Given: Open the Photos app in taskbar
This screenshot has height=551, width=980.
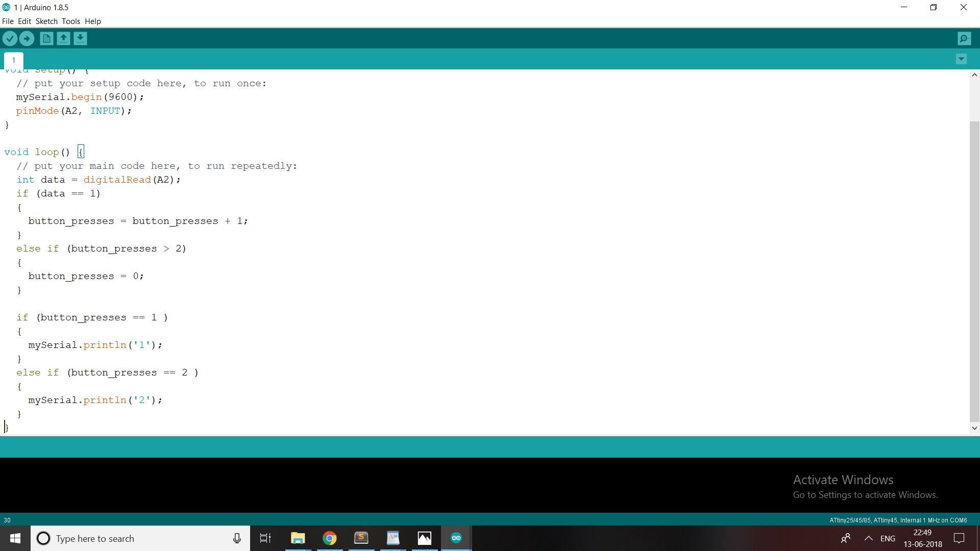Looking at the screenshot, I should click(x=424, y=538).
